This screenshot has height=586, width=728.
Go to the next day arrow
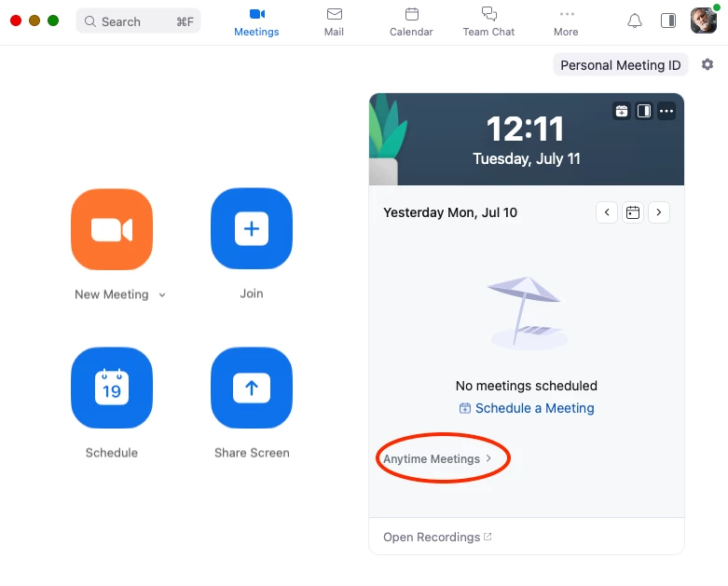(659, 212)
